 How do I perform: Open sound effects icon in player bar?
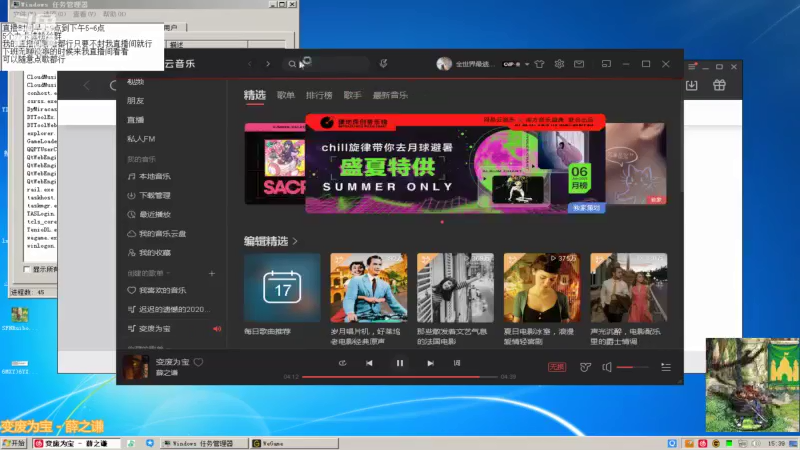(585, 367)
